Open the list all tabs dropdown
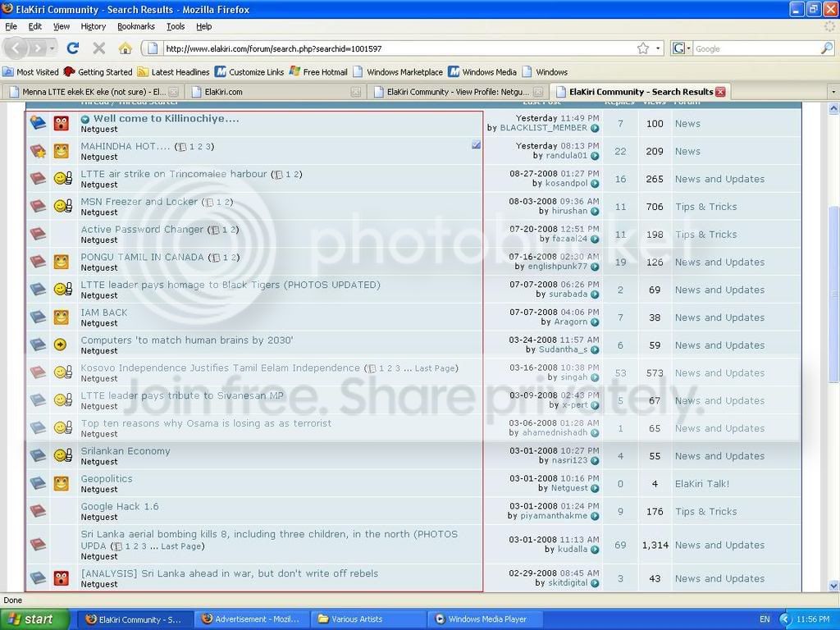The height and width of the screenshot is (630, 840). pos(833,92)
